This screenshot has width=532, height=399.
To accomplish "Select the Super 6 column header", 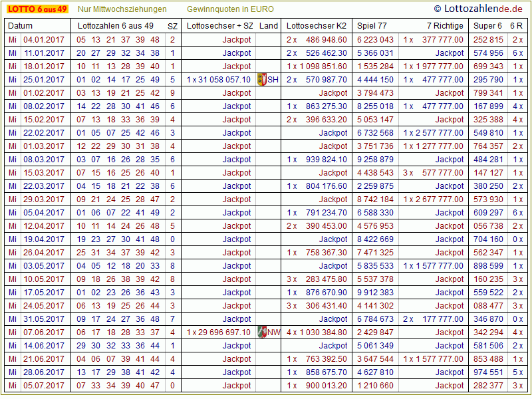I will coord(487,26).
